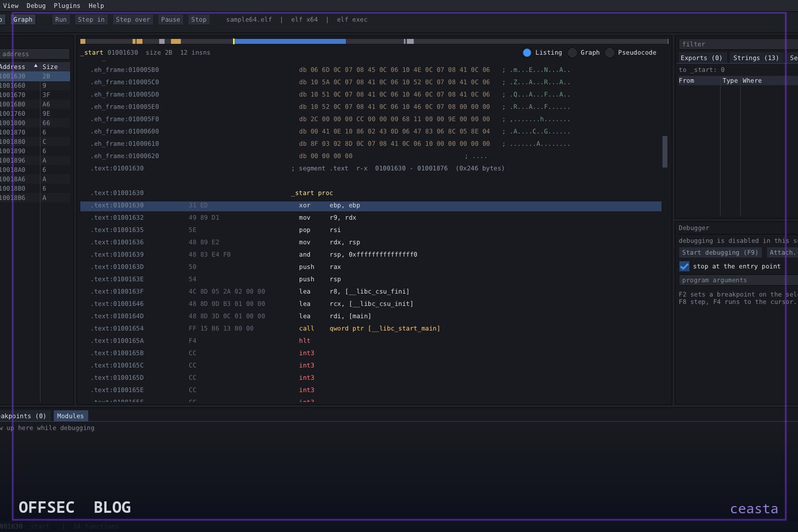
Task: Click the [main] operand reference
Action: tap(360, 316)
